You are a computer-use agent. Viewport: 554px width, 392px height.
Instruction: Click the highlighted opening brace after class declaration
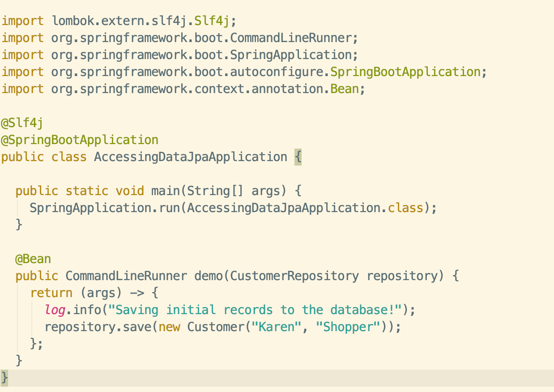[x=299, y=157]
